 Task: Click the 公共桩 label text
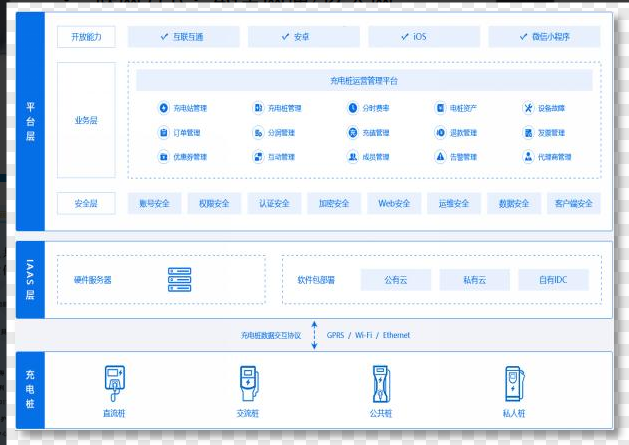[x=381, y=413]
